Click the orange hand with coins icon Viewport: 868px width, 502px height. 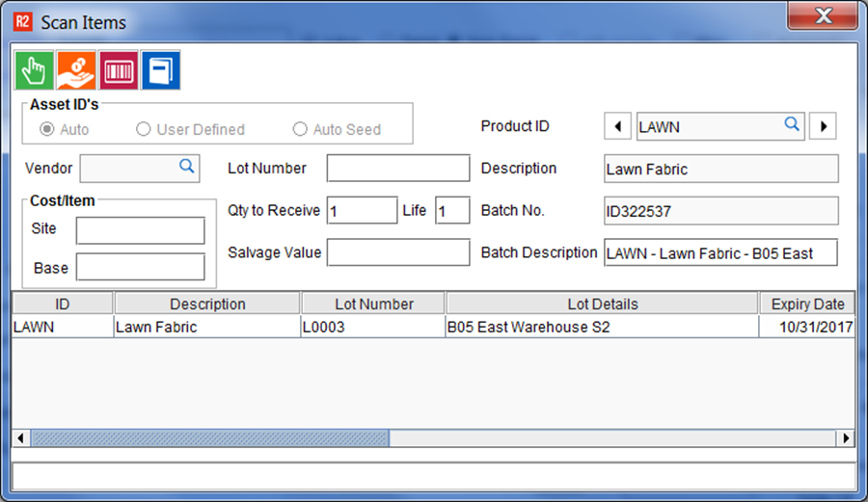click(76, 70)
